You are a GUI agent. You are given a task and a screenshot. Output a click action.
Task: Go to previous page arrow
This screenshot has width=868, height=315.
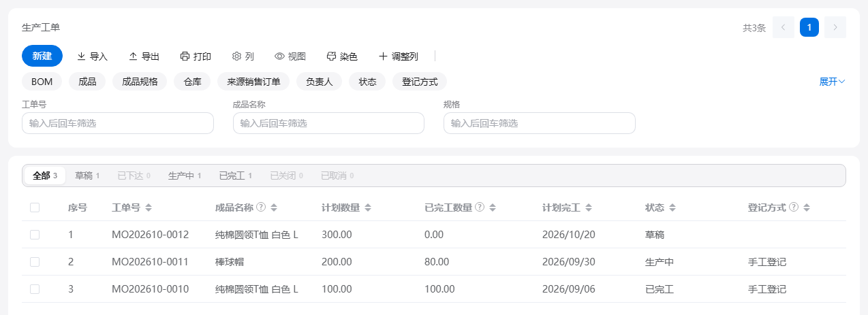(784, 27)
